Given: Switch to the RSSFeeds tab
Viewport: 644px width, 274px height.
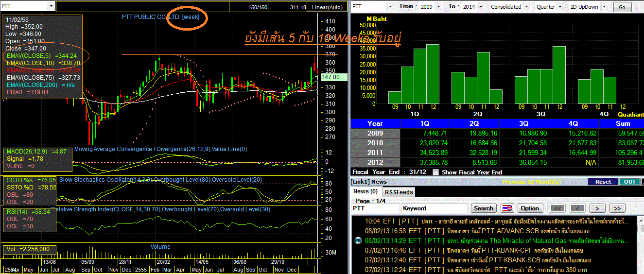Looking at the screenshot, I should [x=399, y=192].
